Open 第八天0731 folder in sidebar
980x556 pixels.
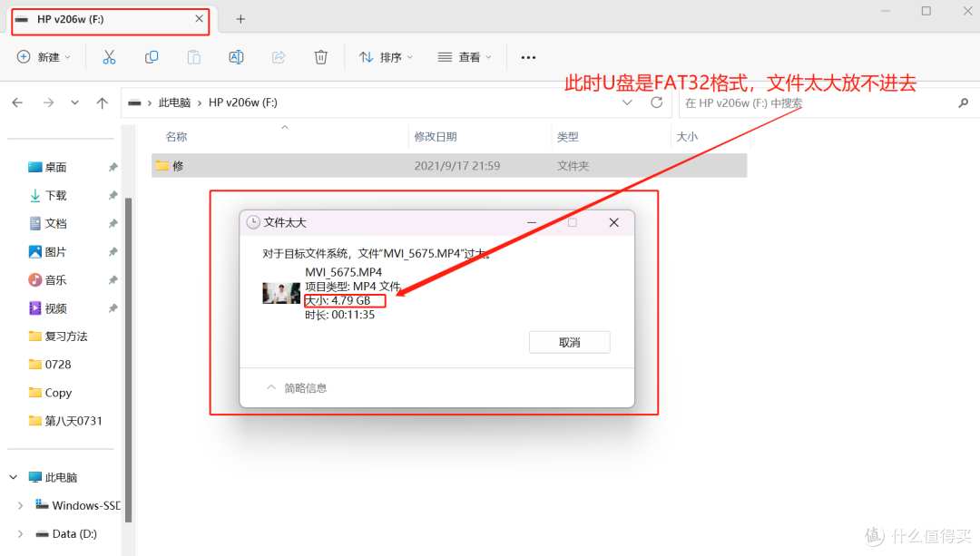click(65, 421)
